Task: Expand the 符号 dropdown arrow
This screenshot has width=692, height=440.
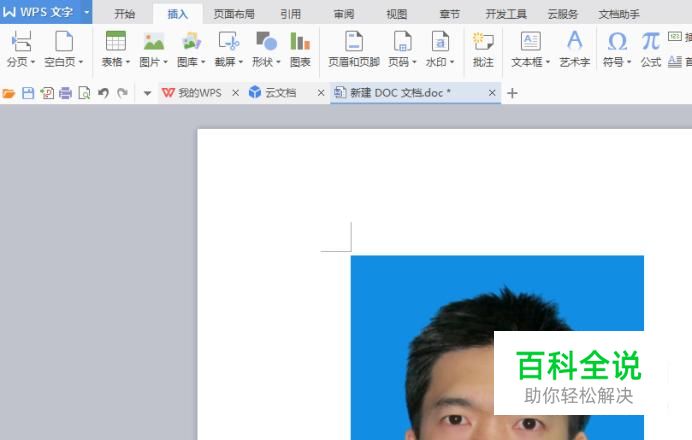Action: pyautogui.click(x=629, y=62)
